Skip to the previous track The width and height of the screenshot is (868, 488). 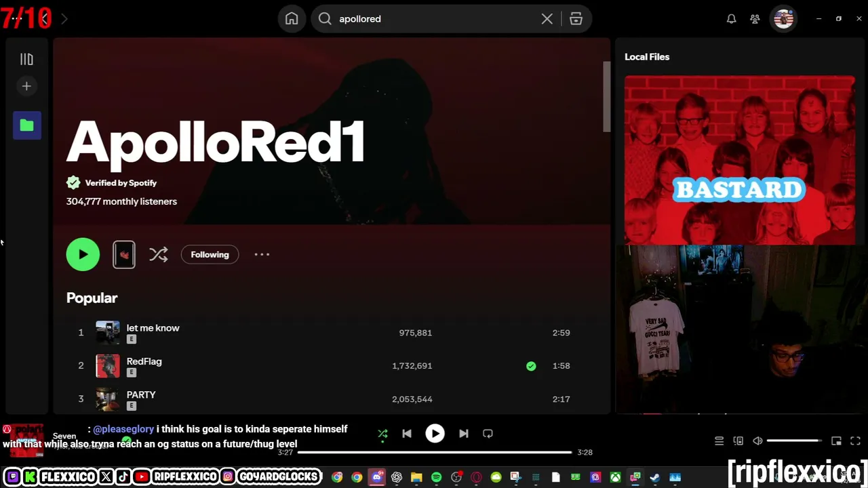[x=407, y=434]
